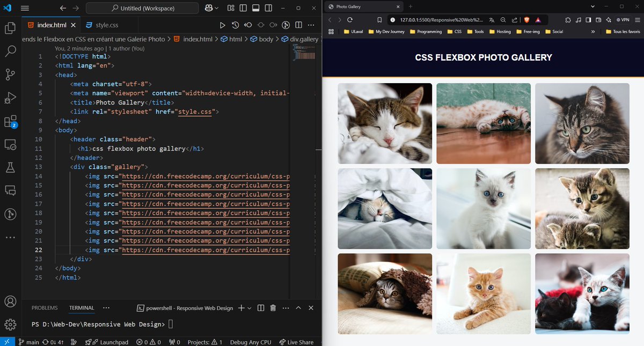
Task: Select the TERMINAL panel tab
Action: (x=82, y=308)
